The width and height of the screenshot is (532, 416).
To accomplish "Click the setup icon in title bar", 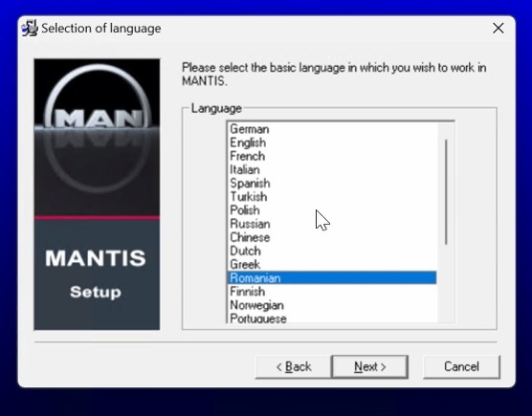I will (x=30, y=28).
